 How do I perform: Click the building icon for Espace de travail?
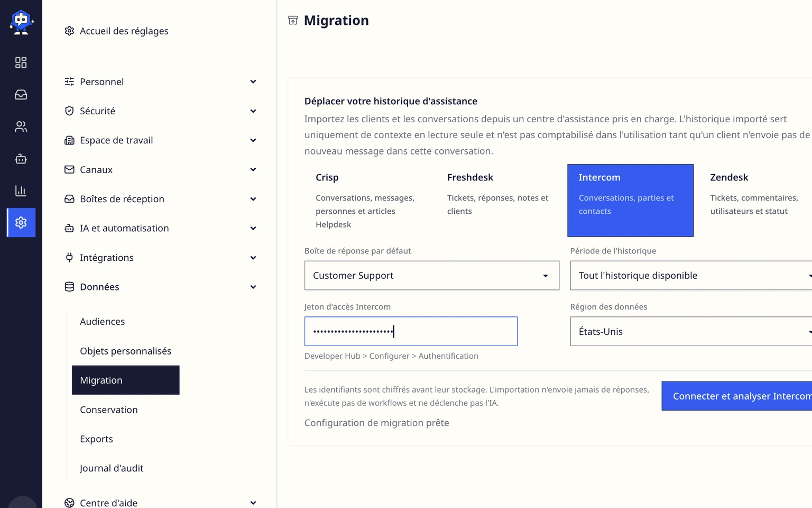click(69, 140)
